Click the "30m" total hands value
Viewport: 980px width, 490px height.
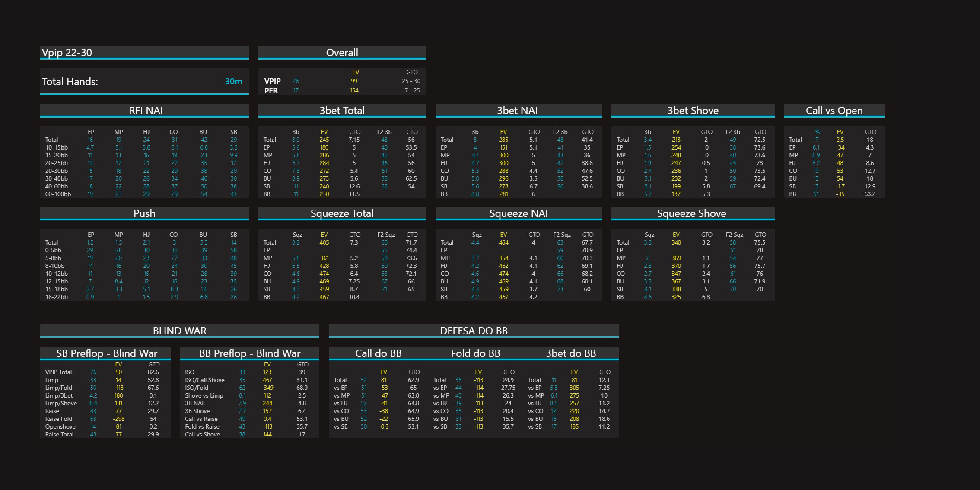tap(233, 81)
